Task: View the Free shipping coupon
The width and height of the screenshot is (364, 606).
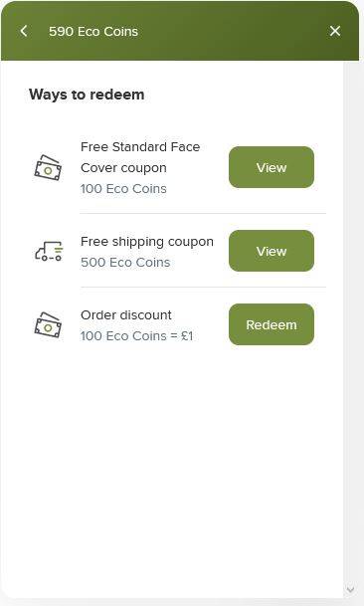Action: coord(272,251)
